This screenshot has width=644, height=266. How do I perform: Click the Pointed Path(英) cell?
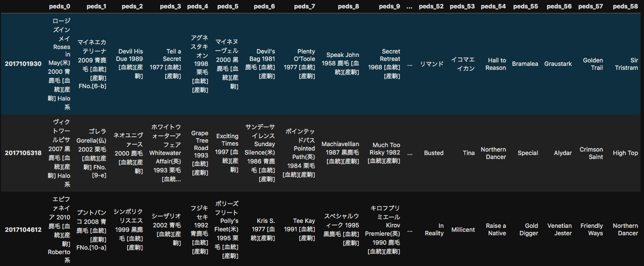(x=299, y=153)
